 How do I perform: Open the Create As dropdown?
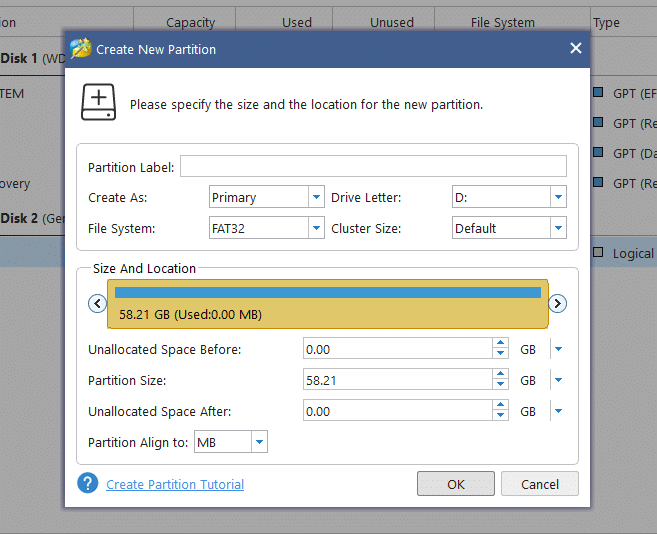pyautogui.click(x=316, y=198)
